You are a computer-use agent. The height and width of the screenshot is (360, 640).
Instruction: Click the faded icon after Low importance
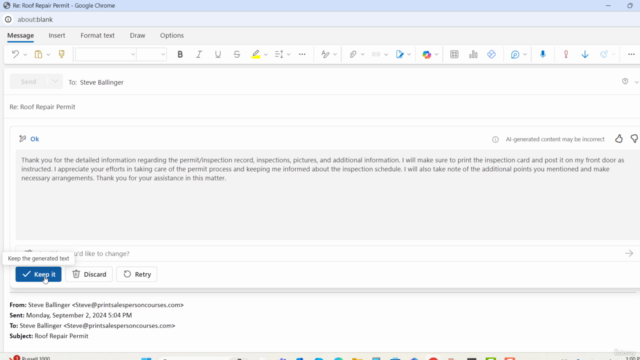[604, 54]
